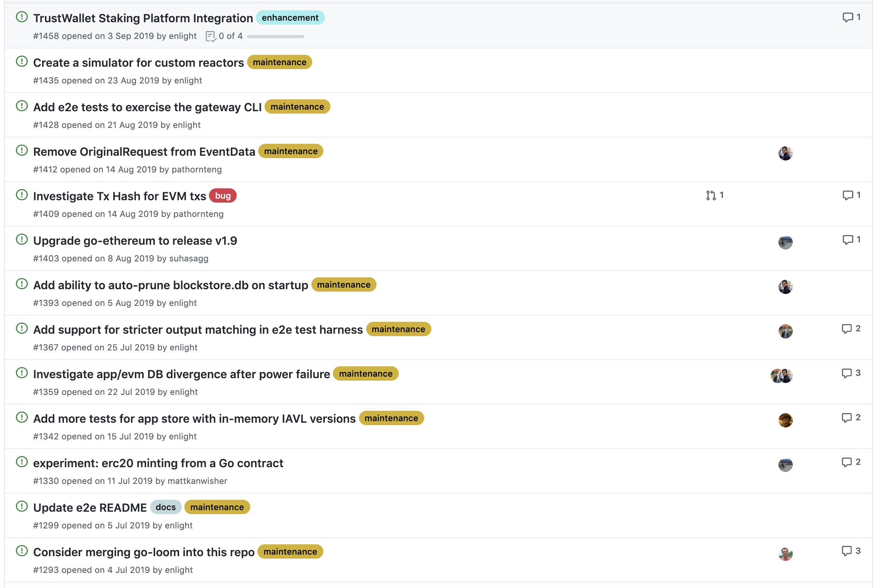Click author link pathornteng on issue #1412
The image size is (877, 588).
tap(197, 170)
